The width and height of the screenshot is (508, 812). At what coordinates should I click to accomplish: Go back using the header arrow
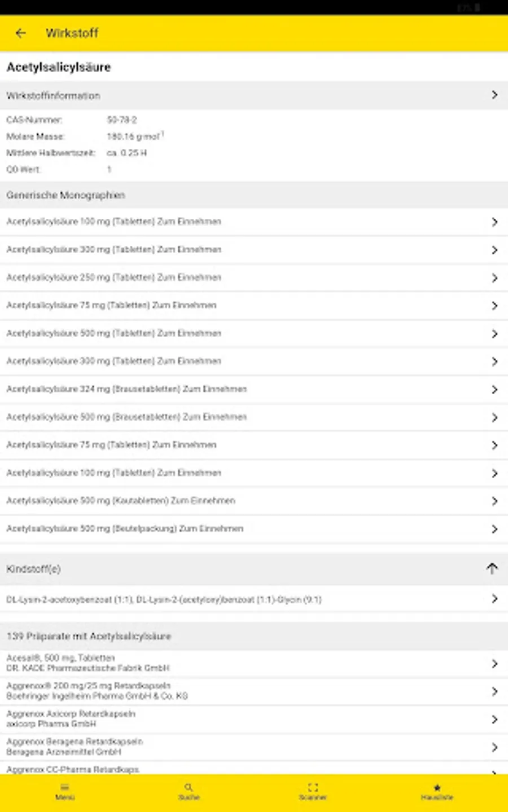(21, 33)
